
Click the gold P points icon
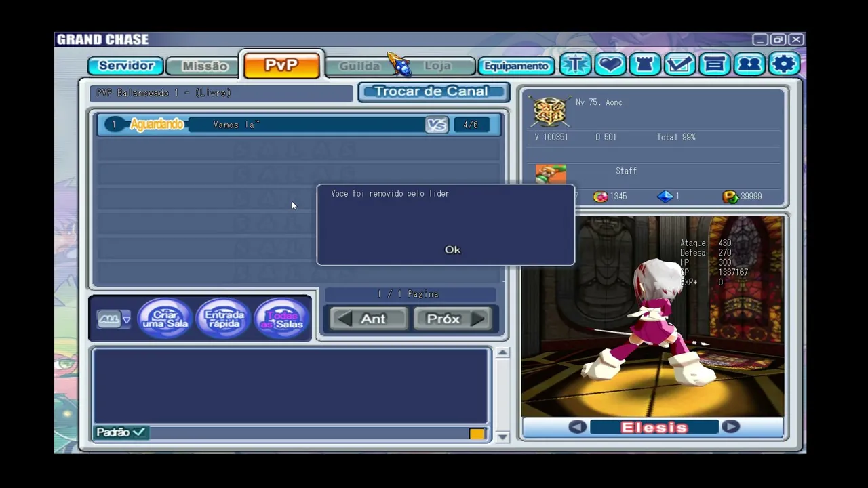pyautogui.click(x=730, y=197)
